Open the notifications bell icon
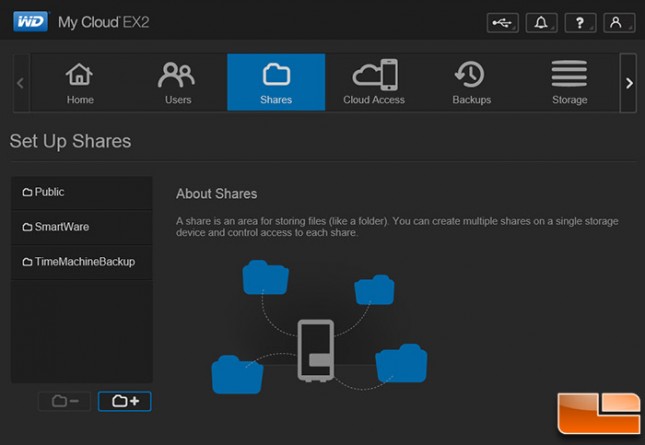This screenshot has width=645, height=445. [x=541, y=23]
